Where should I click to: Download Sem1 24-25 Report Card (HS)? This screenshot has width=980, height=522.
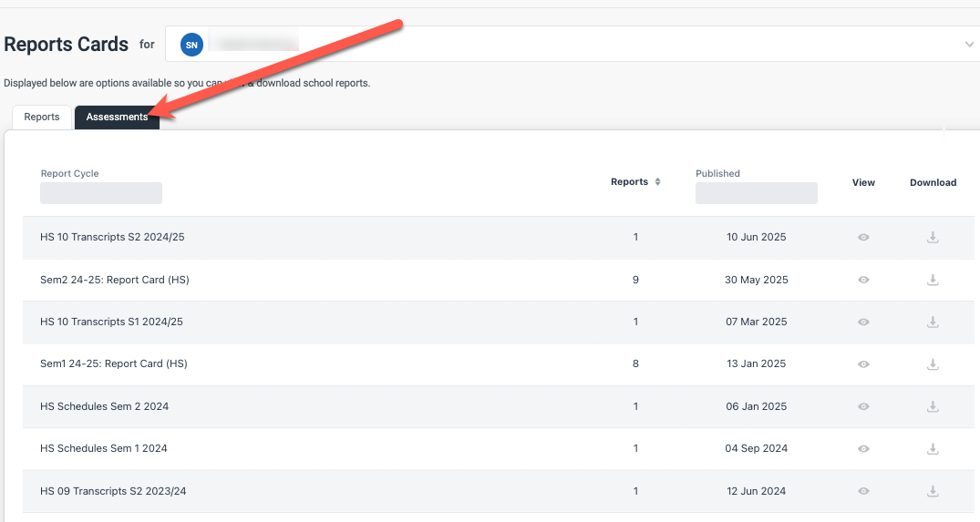tap(933, 363)
